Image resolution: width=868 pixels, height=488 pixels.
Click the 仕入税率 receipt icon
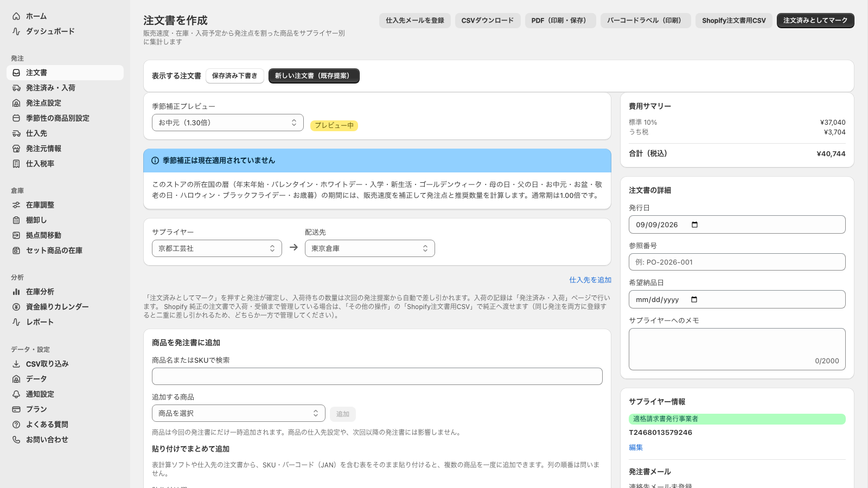[x=16, y=164]
